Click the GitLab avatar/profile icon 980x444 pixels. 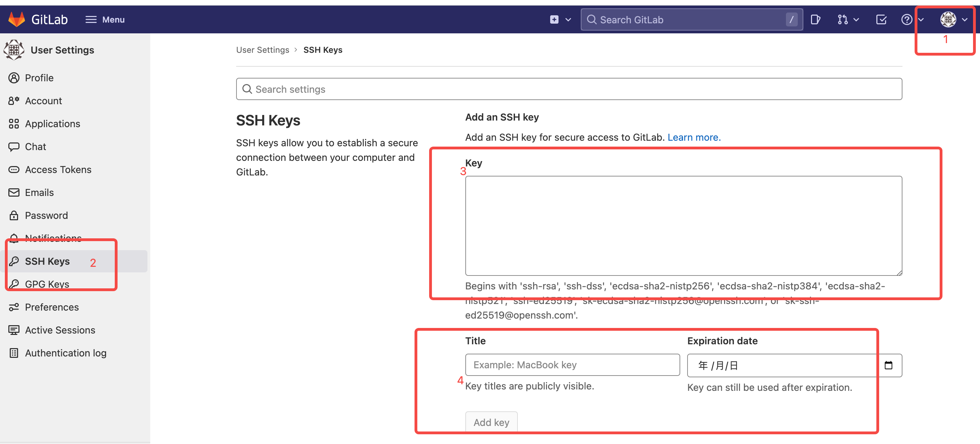948,19
